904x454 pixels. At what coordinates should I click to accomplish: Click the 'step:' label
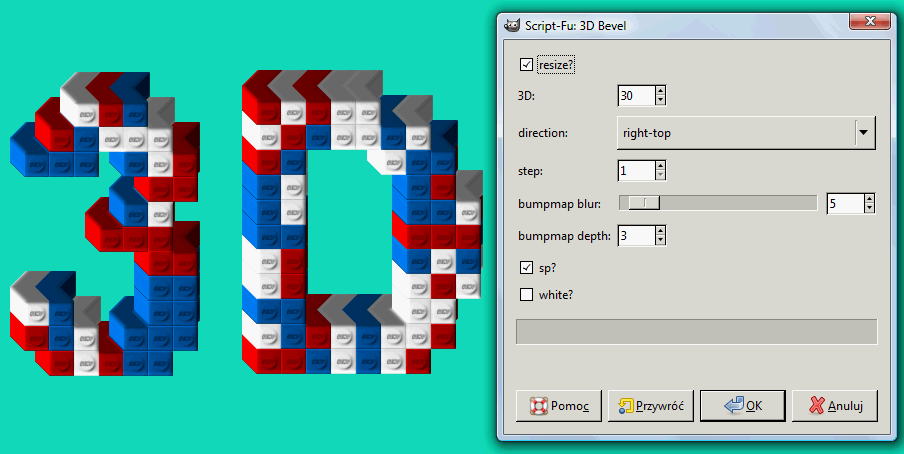[531, 171]
